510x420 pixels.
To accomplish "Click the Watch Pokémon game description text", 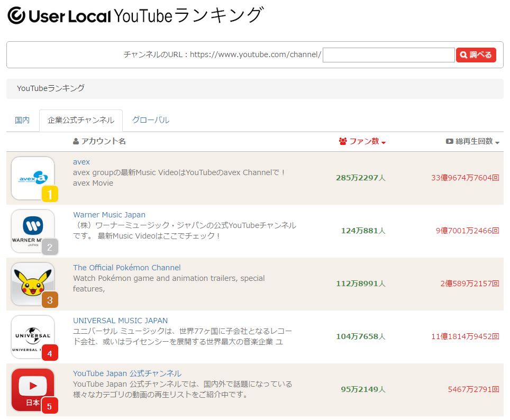I will (169, 284).
